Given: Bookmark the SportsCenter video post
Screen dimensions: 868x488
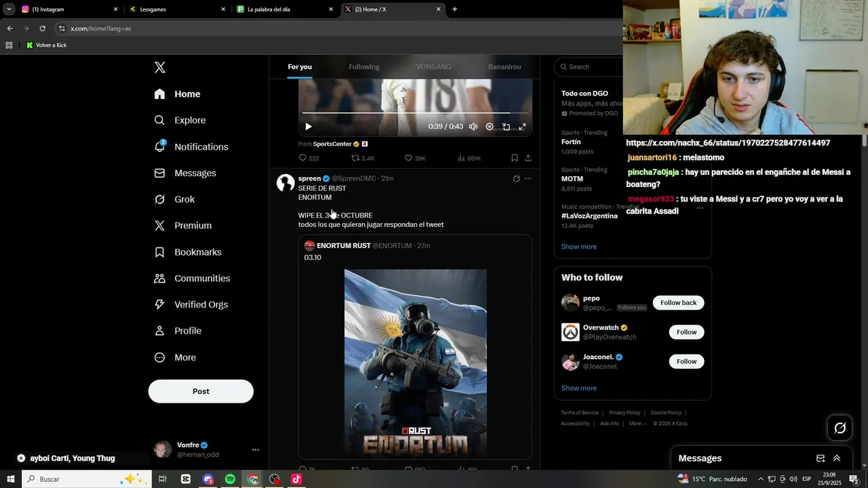Looking at the screenshot, I should pyautogui.click(x=515, y=158).
